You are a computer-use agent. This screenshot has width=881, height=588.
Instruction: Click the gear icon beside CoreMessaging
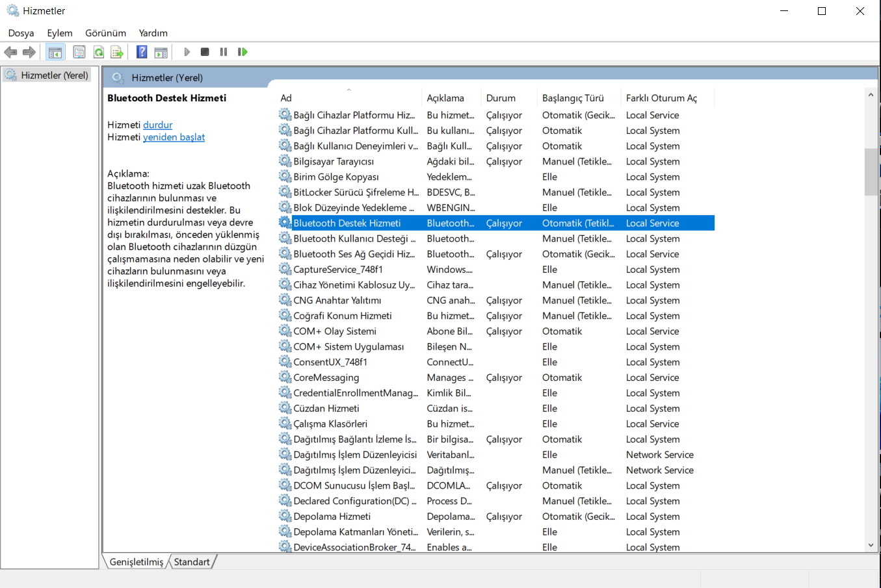285,377
